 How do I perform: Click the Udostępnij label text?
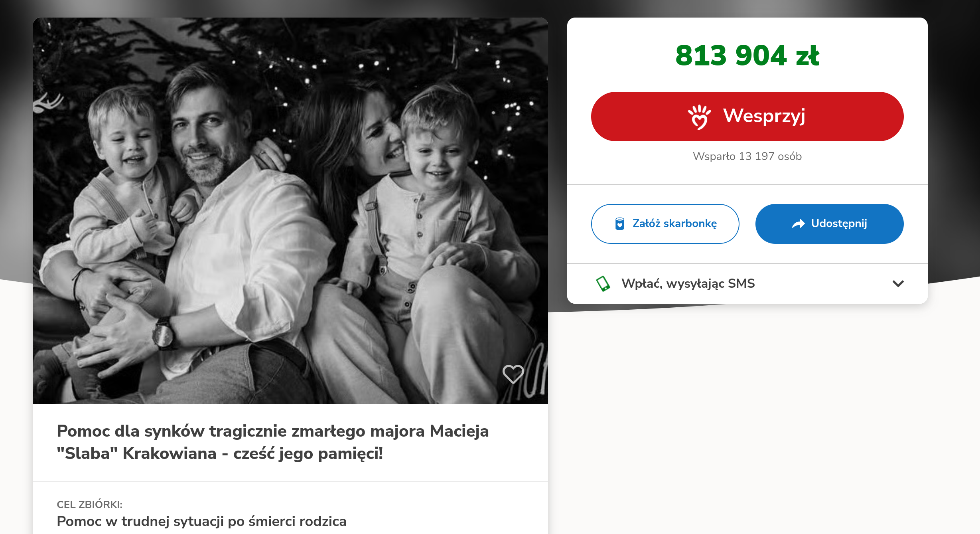tap(839, 223)
